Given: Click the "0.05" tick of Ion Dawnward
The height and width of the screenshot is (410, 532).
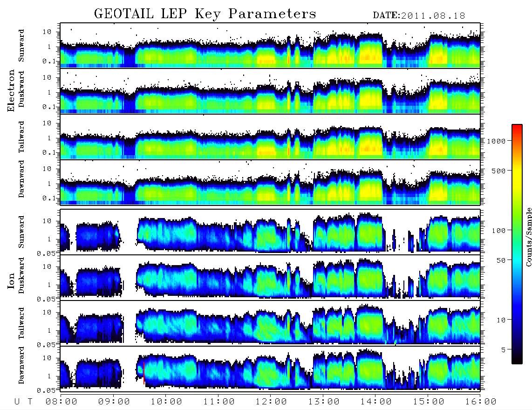Looking at the screenshot, I should [46, 390].
